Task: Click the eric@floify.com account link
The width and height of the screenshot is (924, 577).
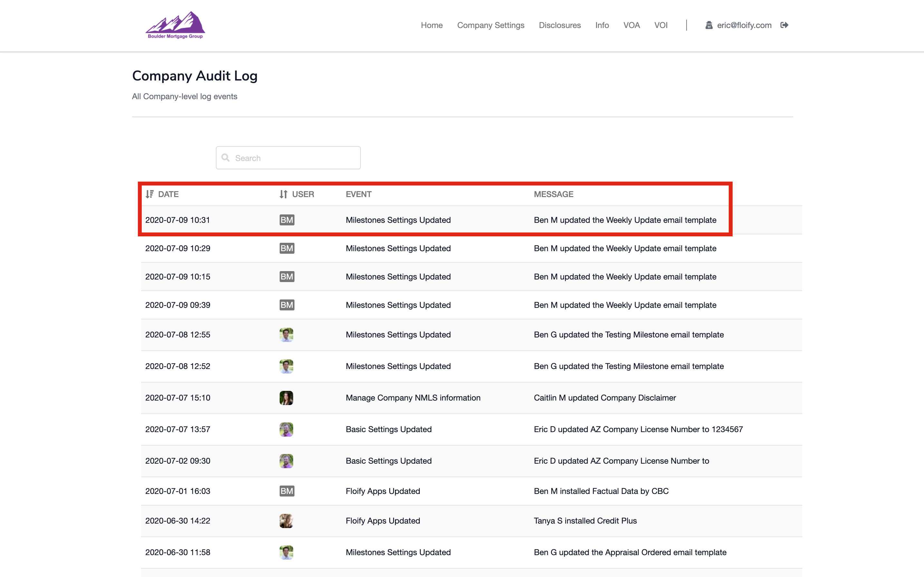Action: point(744,25)
